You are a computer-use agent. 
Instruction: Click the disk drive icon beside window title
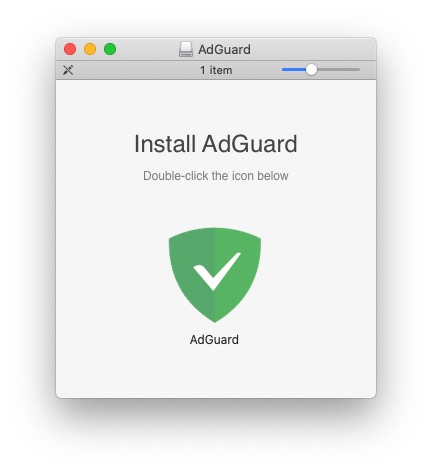[186, 49]
